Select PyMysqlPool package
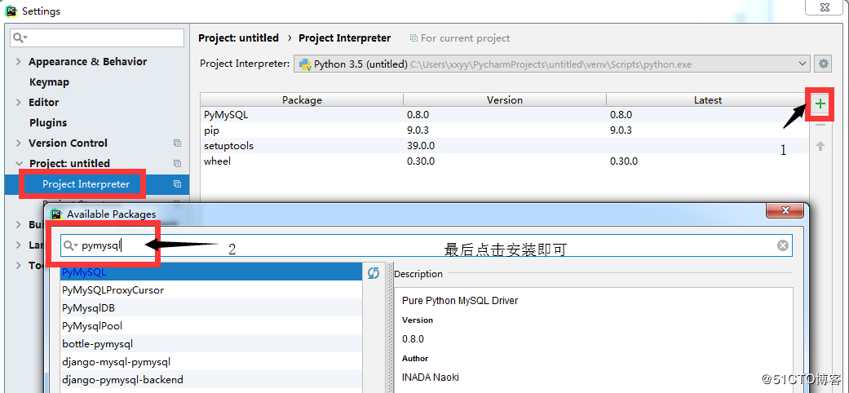The height and width of the screenshot is (393, 849). pos(211,326)
